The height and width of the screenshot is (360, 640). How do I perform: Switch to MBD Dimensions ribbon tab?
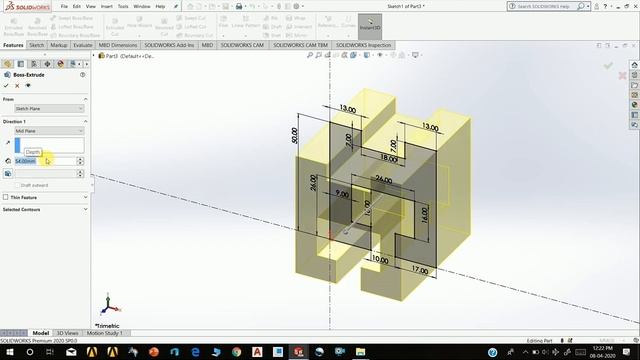point(118,45)
